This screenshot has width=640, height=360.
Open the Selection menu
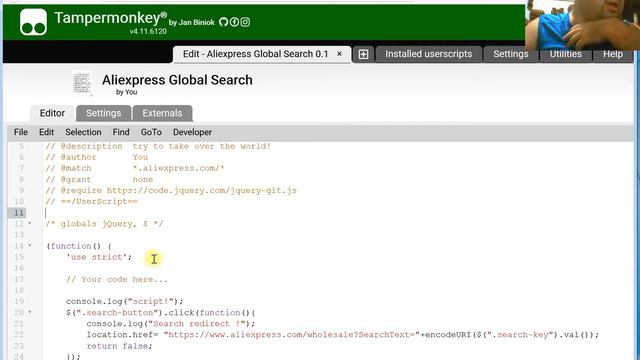(x=83, y=132)
